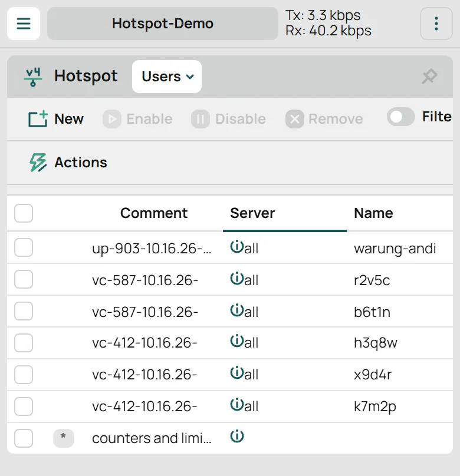Click vc-587 comment in b6t1n row
This screenshot has width=460, height=476.
coord(145,312)
